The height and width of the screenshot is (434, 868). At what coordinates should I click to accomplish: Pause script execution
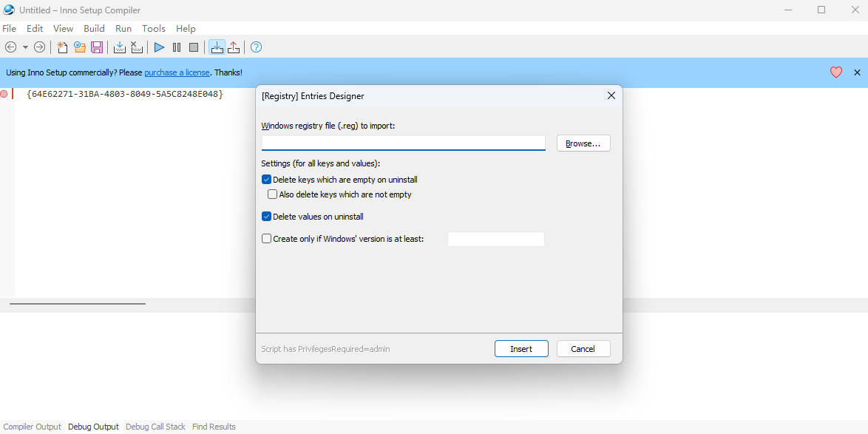tap(176, 47)
